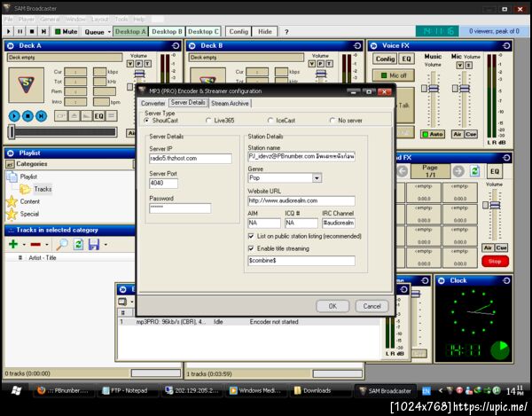
Task: Click the main toolbar Stop icon
Action: click(32, 32)
